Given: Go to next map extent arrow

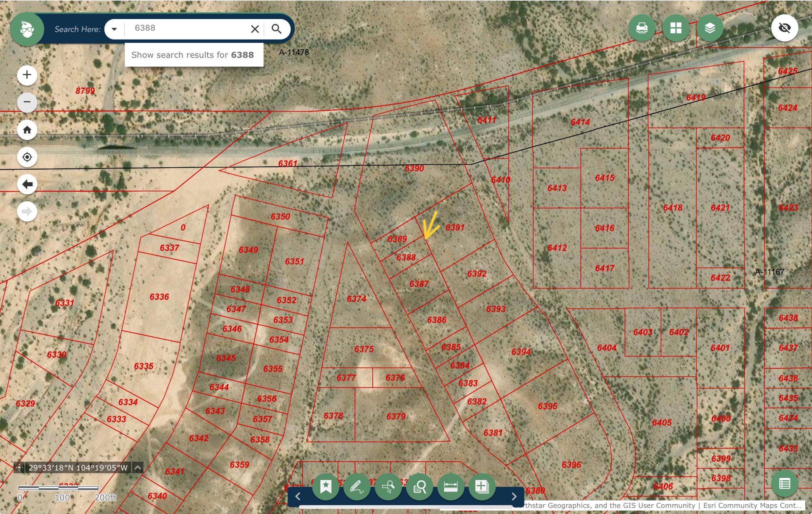Looking at the screenshot, I should (27, 212).
